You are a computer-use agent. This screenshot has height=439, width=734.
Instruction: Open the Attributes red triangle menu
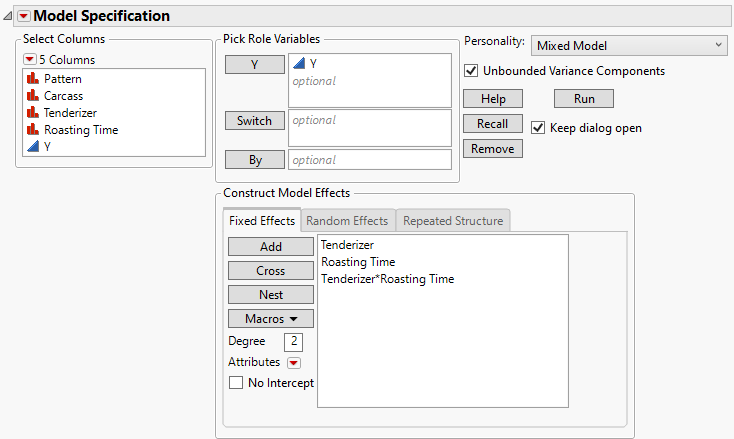click(x=293, y=363)
